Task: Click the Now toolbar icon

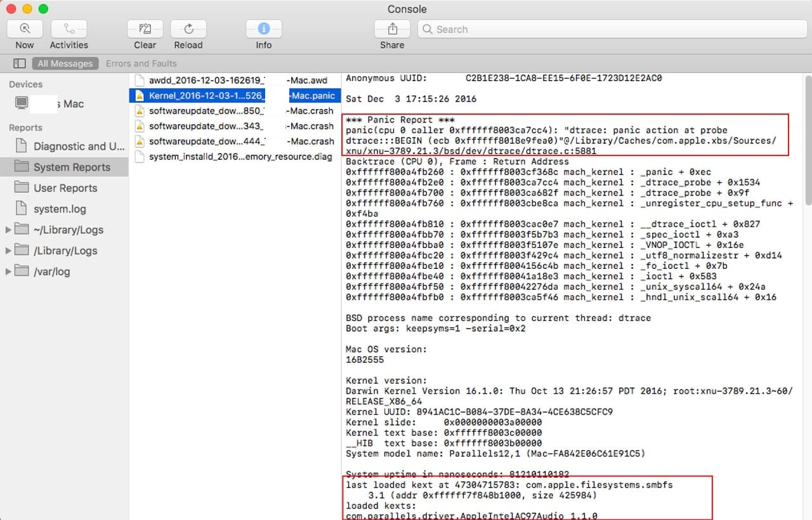Action: 25,29
